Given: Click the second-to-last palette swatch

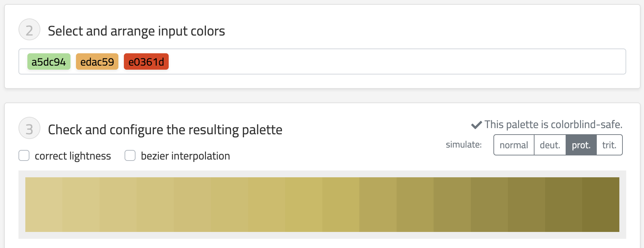Looking at the screenshot, I should click(x=564, y=205).
